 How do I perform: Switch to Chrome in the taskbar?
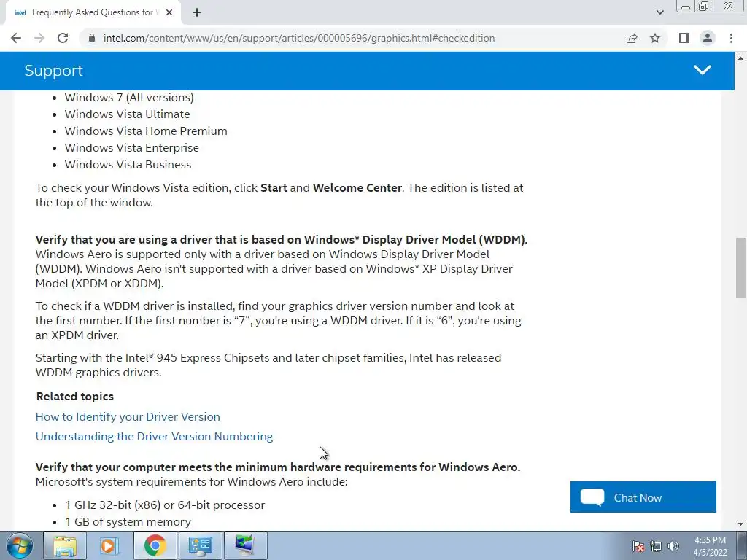coord(155,545)
